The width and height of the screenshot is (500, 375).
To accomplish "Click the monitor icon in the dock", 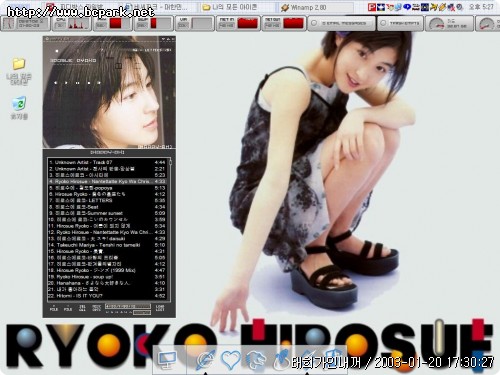I will (167, 360).
